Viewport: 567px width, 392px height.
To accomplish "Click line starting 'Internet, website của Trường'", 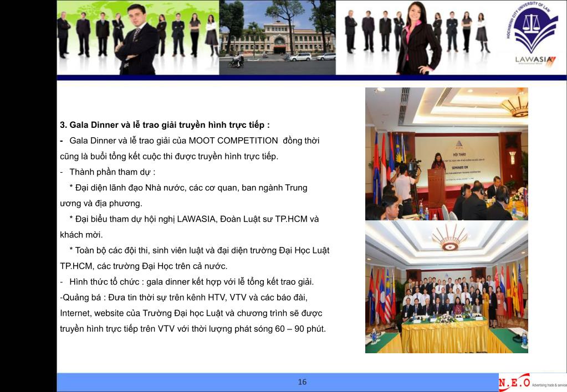I will point(191,313).
